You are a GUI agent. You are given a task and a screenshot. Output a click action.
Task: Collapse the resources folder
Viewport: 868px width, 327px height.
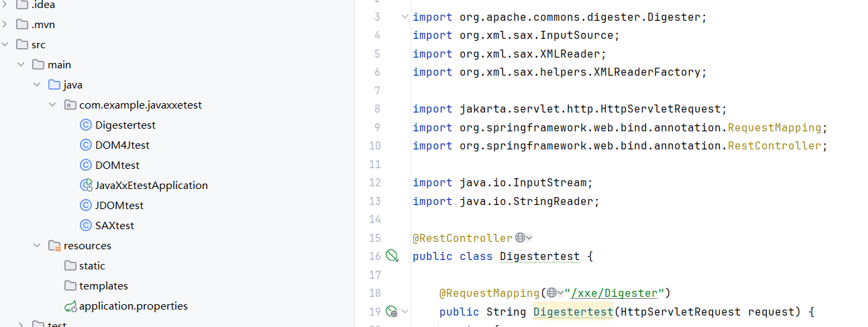coord(37,246)
